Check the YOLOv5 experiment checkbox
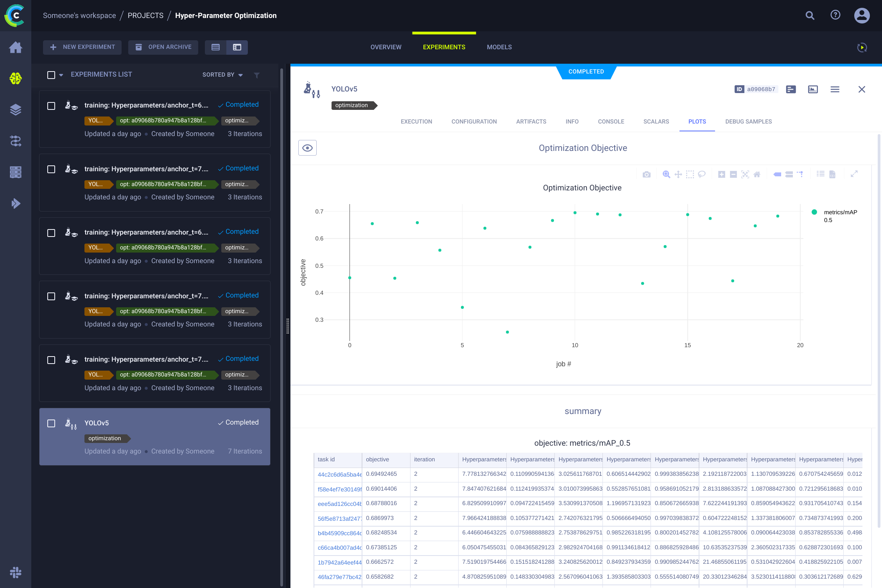 point(51,423)
